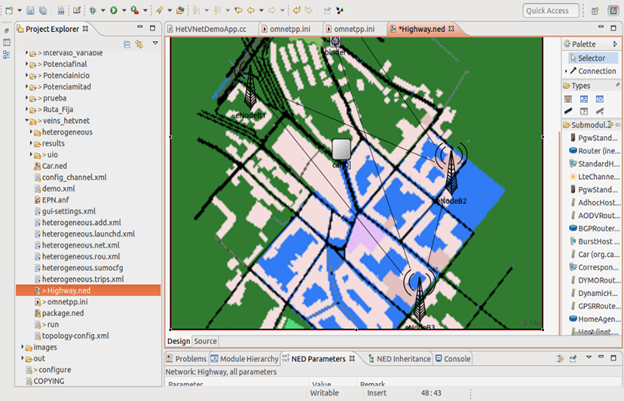
Task: Pick AdhocHost submodule from the palette
Action: [x=595, y=202]
